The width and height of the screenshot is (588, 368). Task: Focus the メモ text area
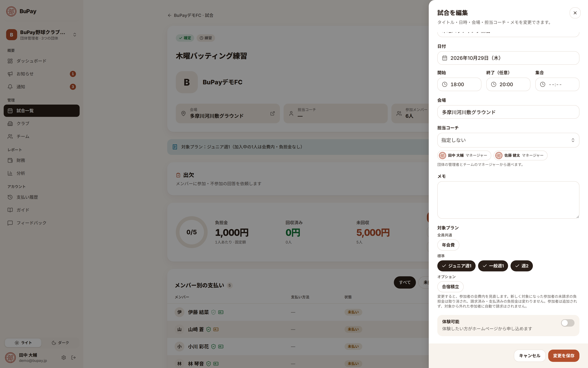(508, 200)
